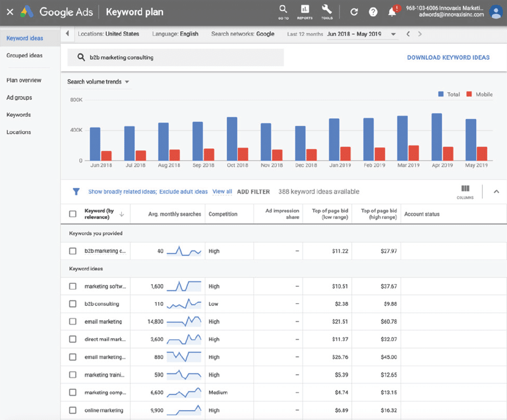Open the Columns icon

465,192
